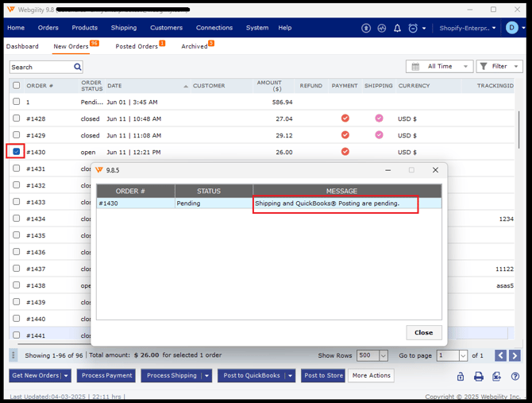Switch to the Posted Orders tab

[137, 46]
